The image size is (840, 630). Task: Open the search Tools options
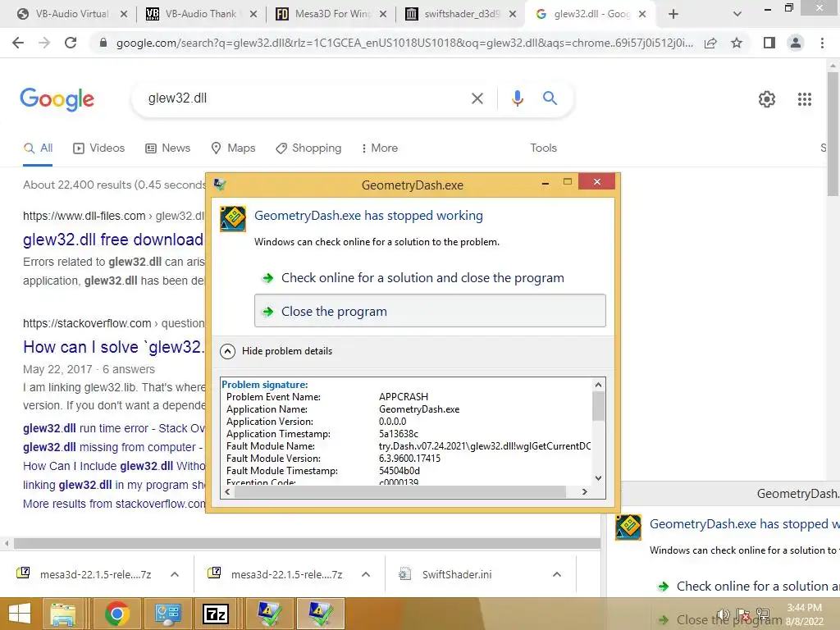tap(543, 148)
